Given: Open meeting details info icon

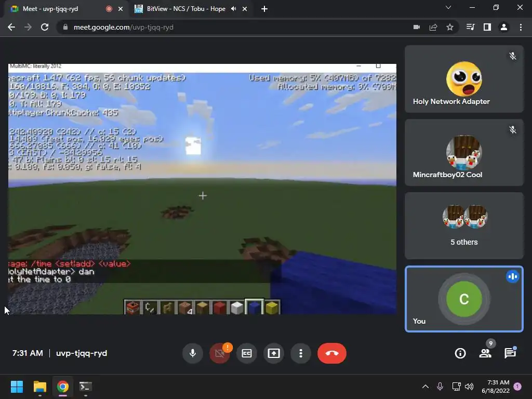Looking at the screenshot, I should 460,353.
